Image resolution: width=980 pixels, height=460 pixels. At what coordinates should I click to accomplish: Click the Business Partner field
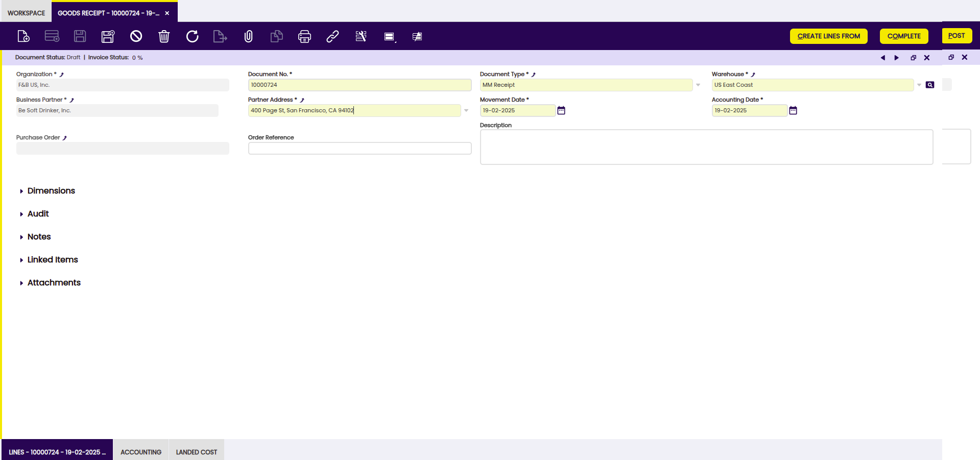coord(117,110)
